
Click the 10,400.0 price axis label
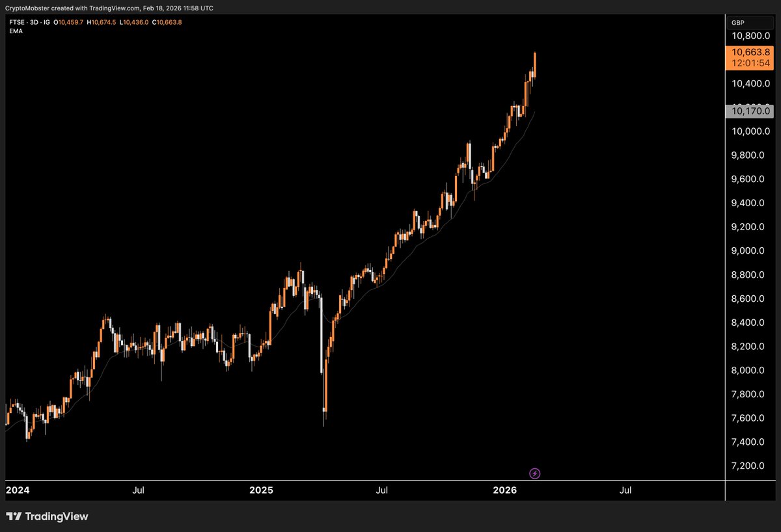tap(752, 84)
